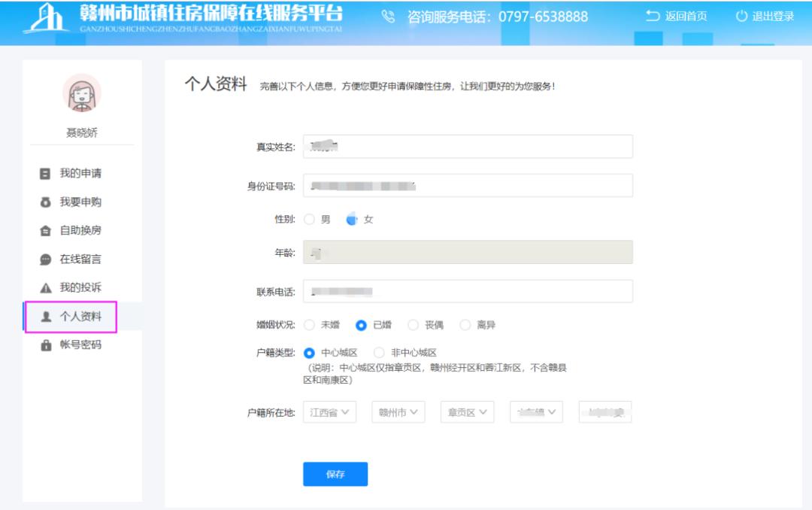Open the 赣州市 city dropdown

pyautogui.click(x=398, y=411)
